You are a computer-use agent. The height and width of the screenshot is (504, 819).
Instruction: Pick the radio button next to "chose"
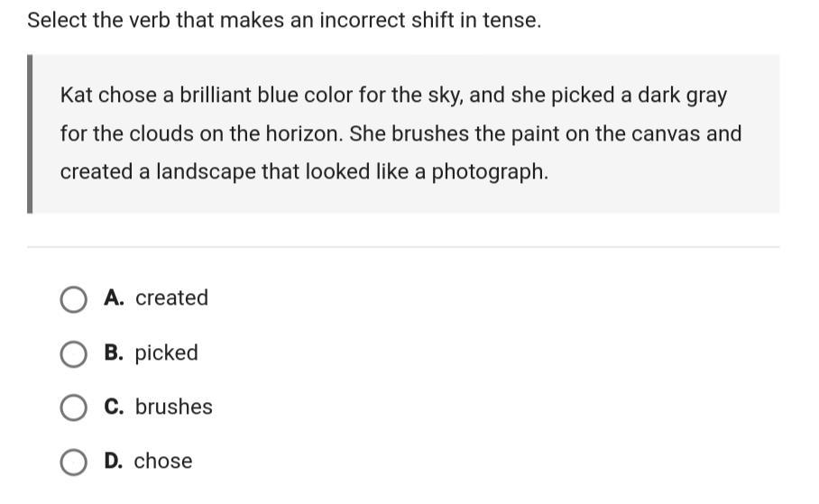[x=73, y=463]
